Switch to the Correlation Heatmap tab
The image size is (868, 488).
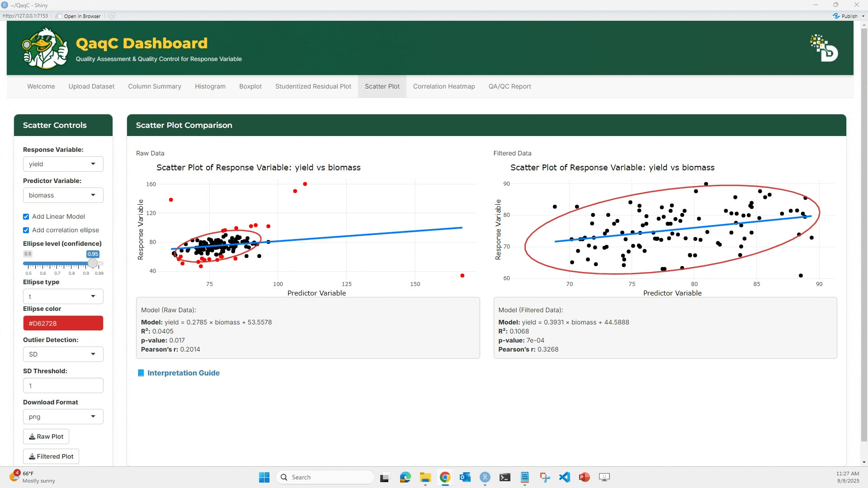pyautogui.click(x=444, y=86)
